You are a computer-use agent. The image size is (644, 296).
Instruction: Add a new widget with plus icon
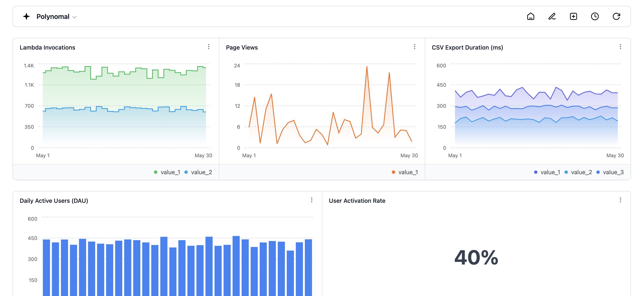coord(573,17)
